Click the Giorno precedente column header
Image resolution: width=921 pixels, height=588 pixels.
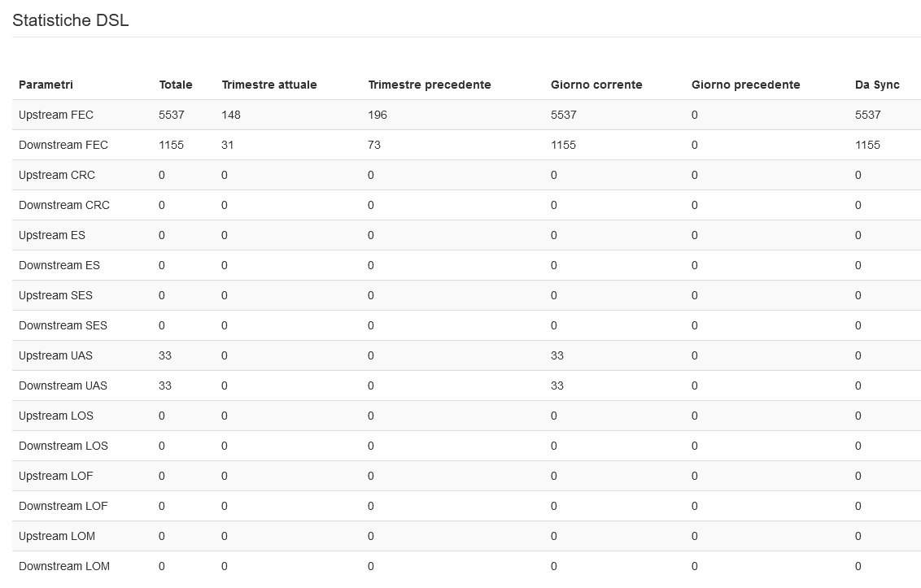pos(746,85)
